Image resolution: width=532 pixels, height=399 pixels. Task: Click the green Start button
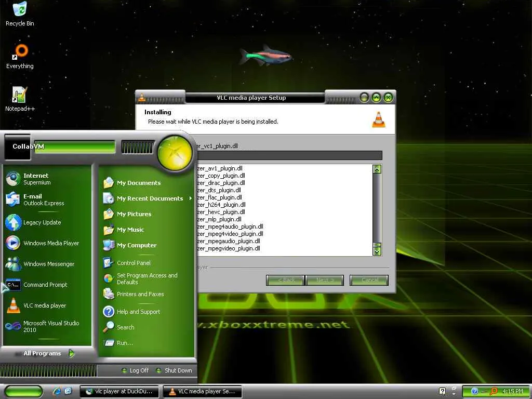[23, 391]
